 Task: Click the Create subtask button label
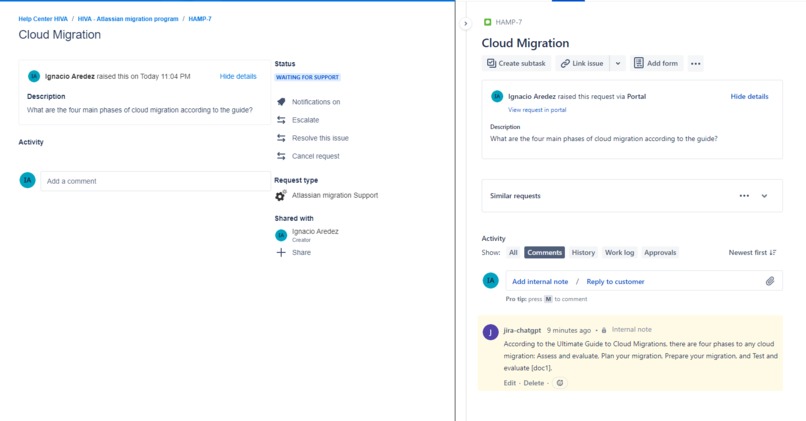click(522, 63)
